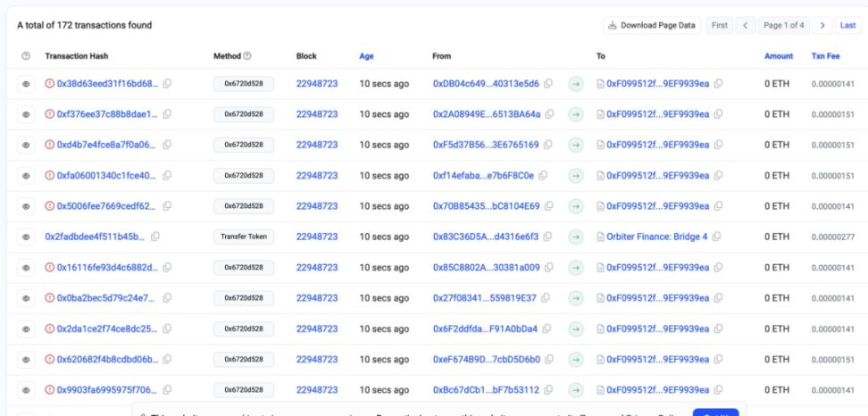The width and height of the screenshot is (868, 416).
Task: Preview transaction 0xf376ee37c88b8dae1 with eye icon
Action: (x=24, y=114)
